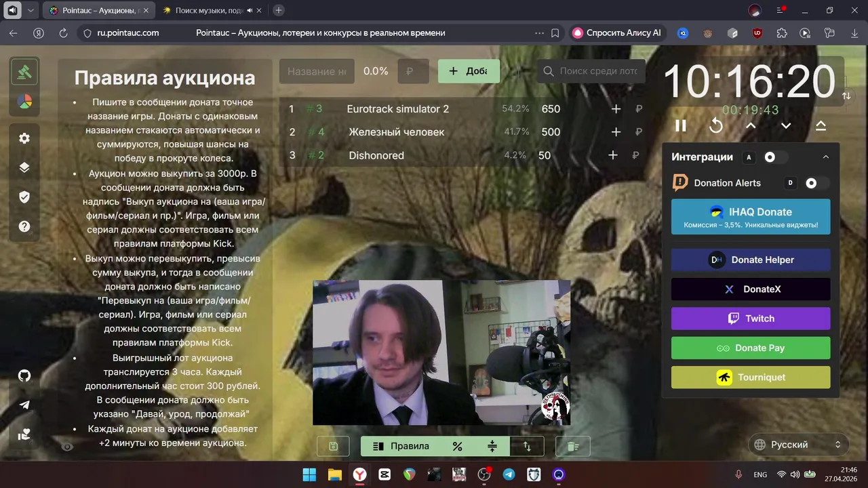Viewport: 868px width, 488px height.
Task: Add points to Железный человек plus
Action: 616,132
